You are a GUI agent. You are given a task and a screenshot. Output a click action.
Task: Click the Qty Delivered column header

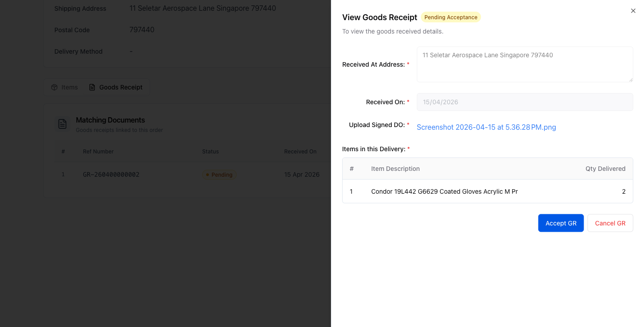[x=606, y=169]
